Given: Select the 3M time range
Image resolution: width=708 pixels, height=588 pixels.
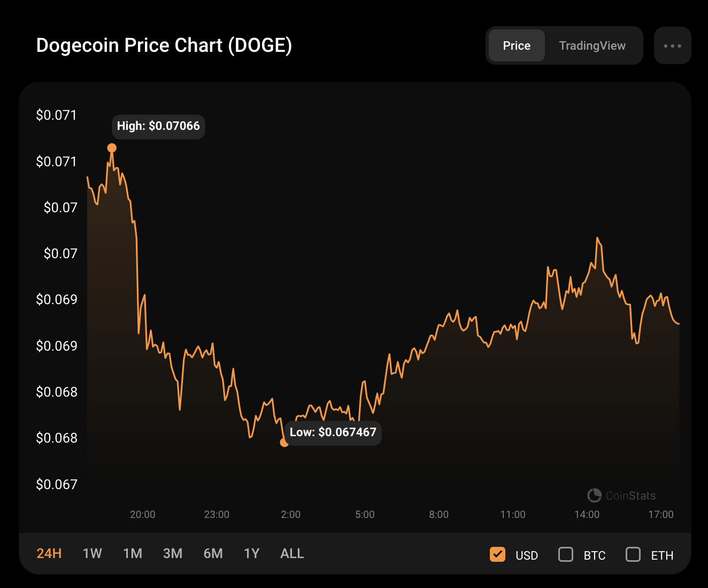Looking at the screenshot, I should [173, 554].
